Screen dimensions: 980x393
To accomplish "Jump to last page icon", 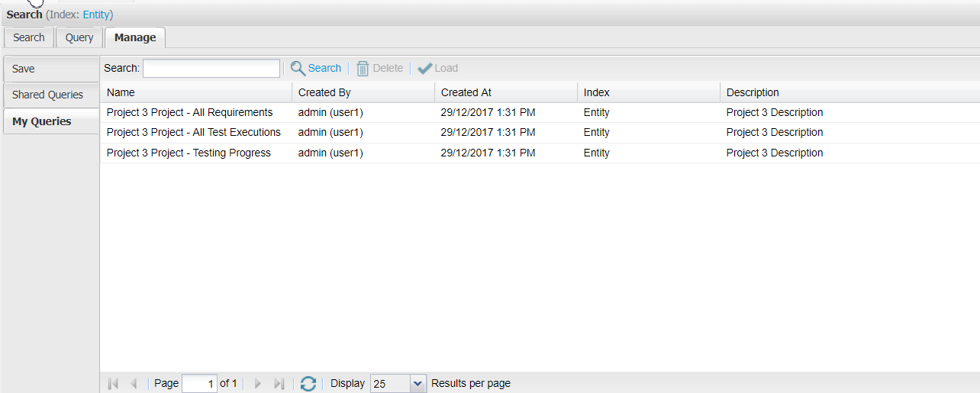I will pos(279,384).
